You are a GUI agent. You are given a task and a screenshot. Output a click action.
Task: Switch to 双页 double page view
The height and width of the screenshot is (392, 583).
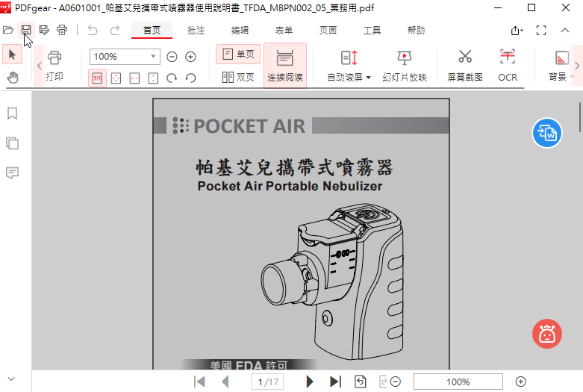(238, 78)
